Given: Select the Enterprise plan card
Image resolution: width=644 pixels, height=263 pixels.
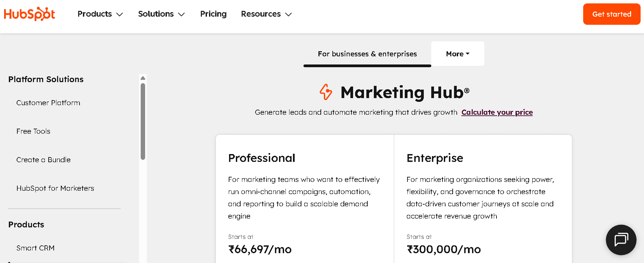Looking at the screenshot, I should point(483,197).
